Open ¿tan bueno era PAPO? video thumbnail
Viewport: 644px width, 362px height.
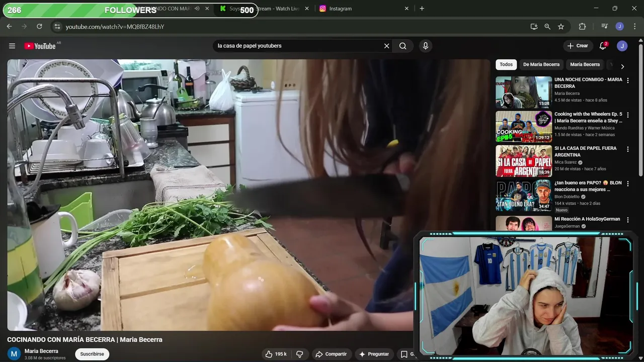[524, 196]
